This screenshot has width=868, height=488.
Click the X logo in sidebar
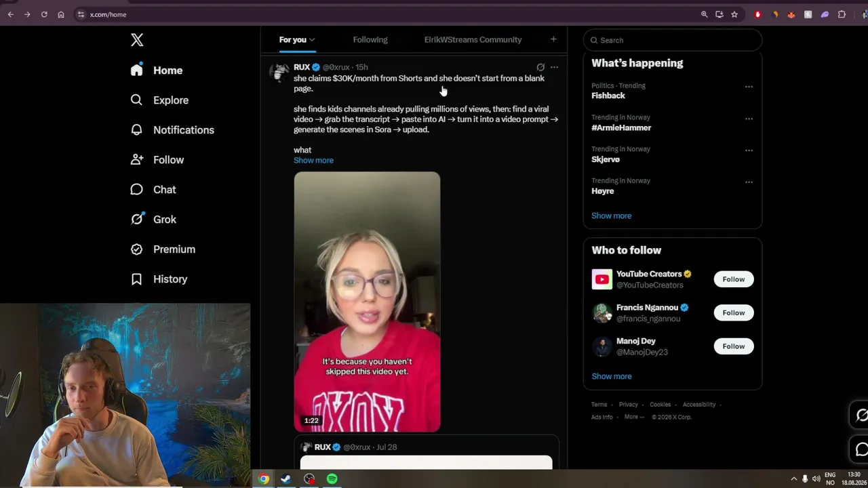coord(137,40)
